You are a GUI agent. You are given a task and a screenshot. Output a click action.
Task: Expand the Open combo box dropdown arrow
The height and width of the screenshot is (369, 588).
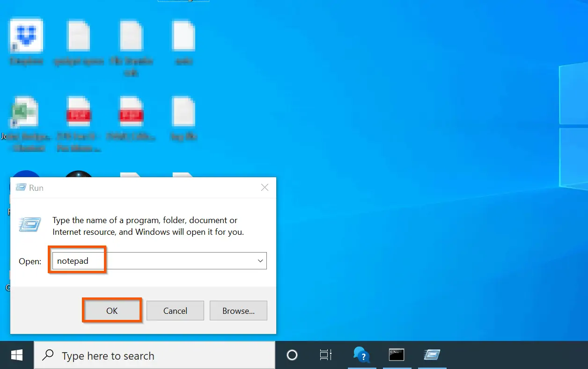pos(260,261)
